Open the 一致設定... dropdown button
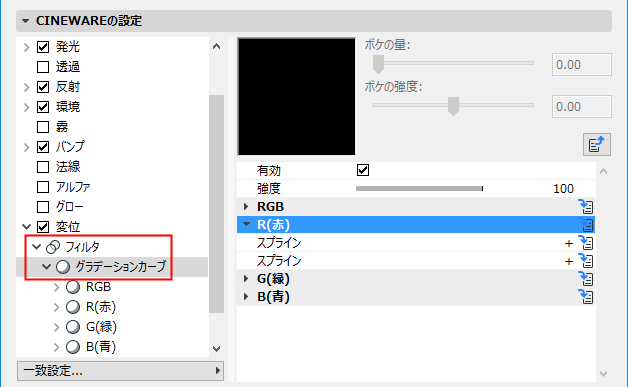This screenshot has width=628, height=387. tap(120, 371)
